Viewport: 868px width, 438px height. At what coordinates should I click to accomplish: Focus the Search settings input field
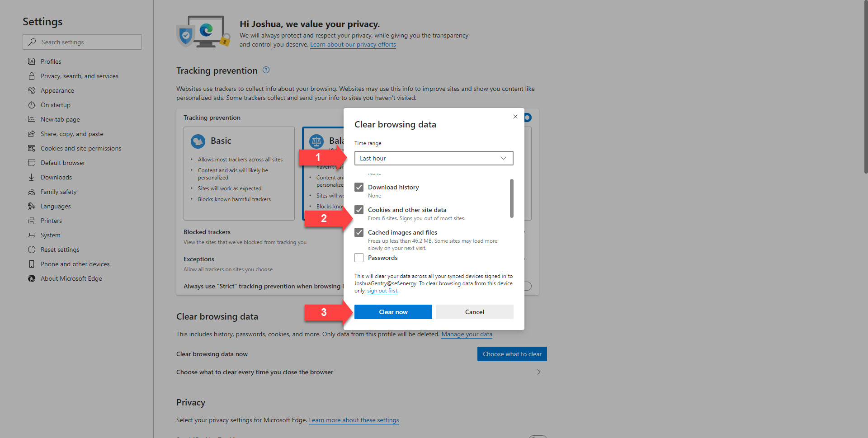click(82, 42)
